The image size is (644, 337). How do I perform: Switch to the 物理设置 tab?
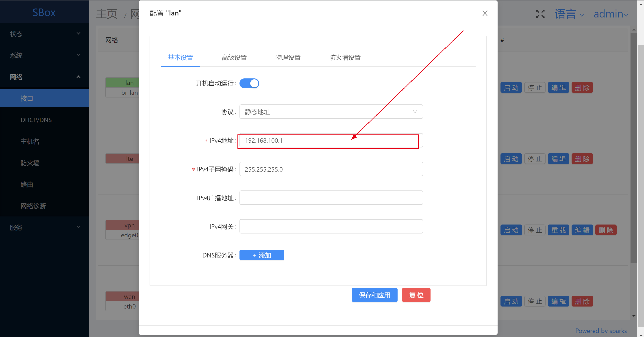(288, 58)
